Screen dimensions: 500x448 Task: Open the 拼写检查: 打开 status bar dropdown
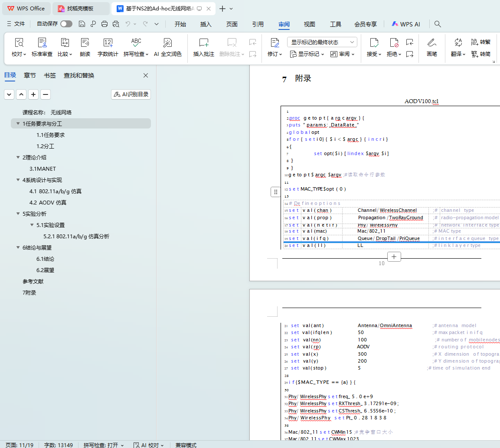(x=104, y=445)
